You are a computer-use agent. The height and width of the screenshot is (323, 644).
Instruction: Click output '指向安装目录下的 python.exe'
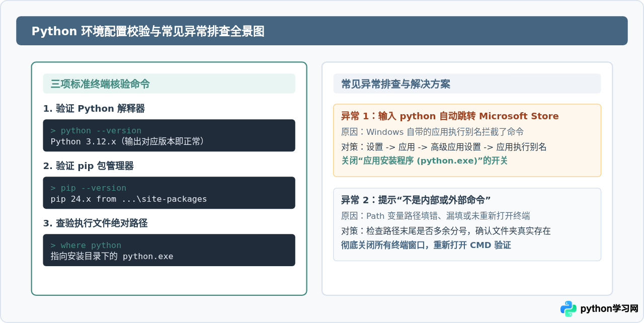click(112, 256)
